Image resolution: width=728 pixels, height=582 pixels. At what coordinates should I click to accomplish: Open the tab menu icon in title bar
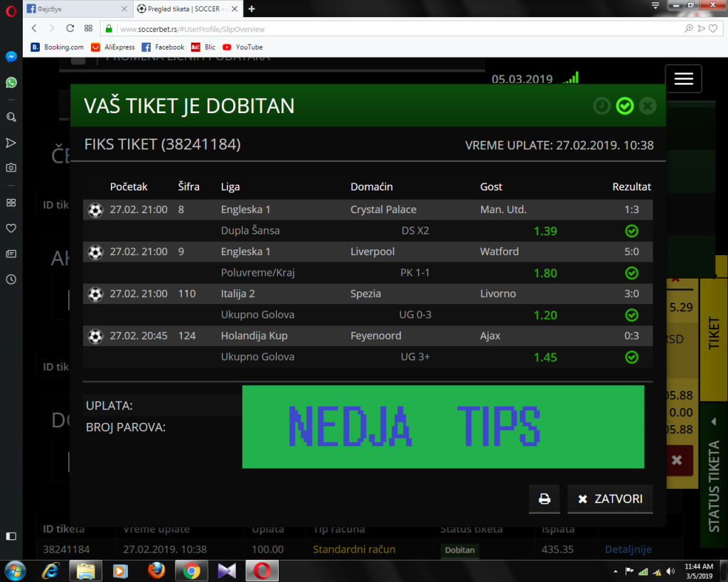[x=655, y=6]
